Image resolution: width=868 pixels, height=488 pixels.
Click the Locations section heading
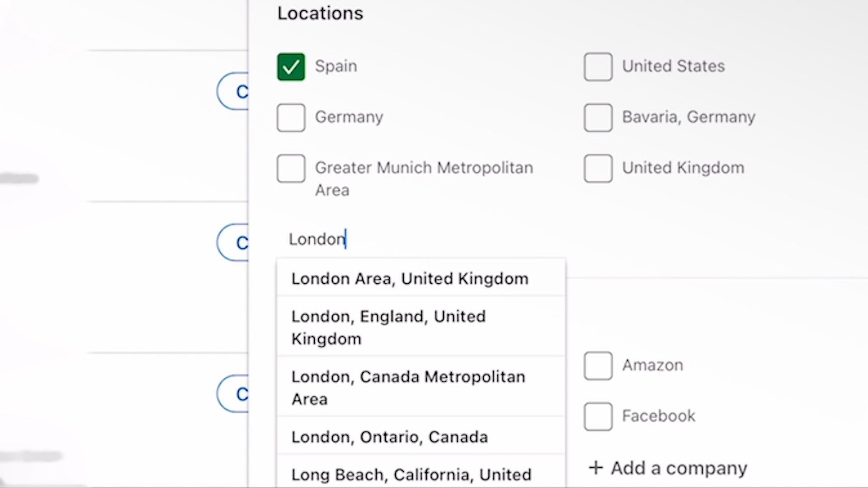coord(320,13)
